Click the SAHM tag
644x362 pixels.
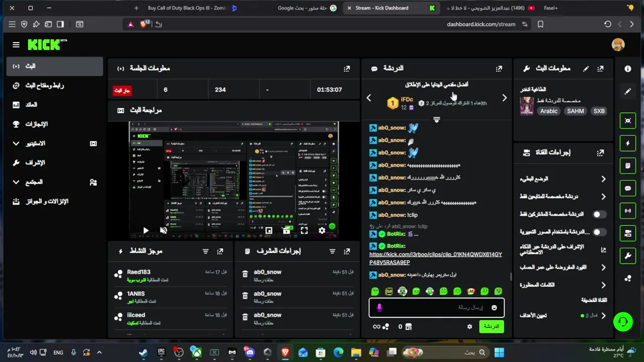pos(575,111)
